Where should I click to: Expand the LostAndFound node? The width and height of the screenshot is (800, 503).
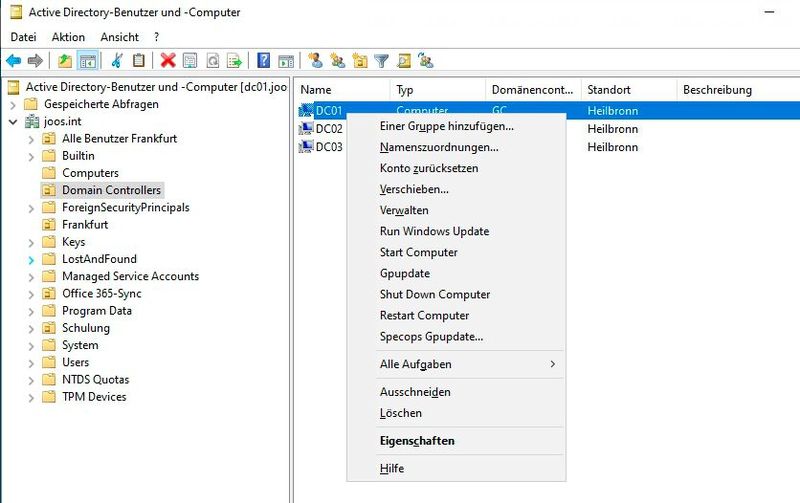[31, 260]
